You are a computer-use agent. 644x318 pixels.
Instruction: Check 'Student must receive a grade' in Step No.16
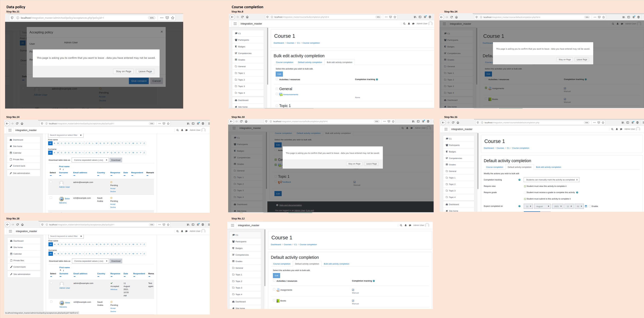pos(525,192)
